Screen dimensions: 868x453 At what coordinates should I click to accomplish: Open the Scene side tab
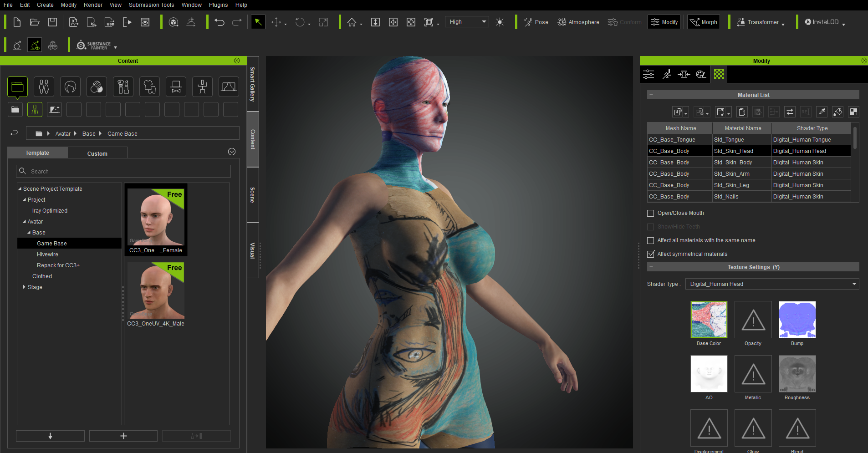[x=253, y=195]
